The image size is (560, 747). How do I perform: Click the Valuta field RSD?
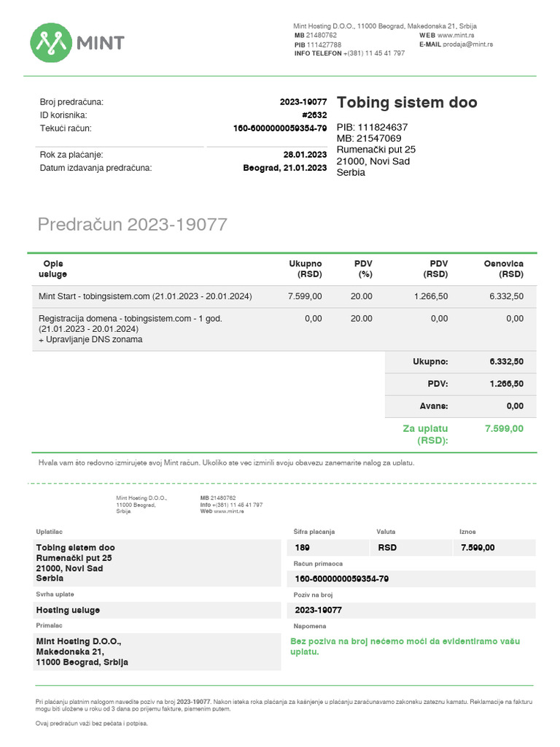(411, 548)
